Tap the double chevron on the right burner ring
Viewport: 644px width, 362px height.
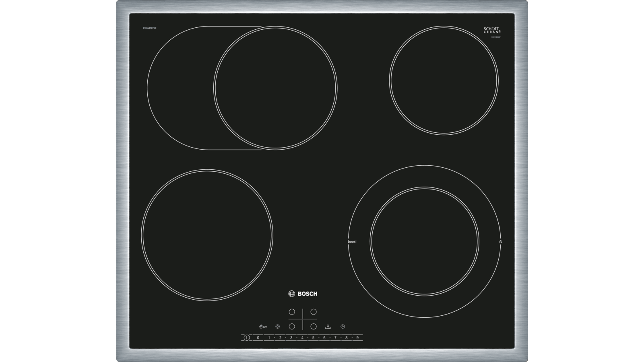point(500,242)
